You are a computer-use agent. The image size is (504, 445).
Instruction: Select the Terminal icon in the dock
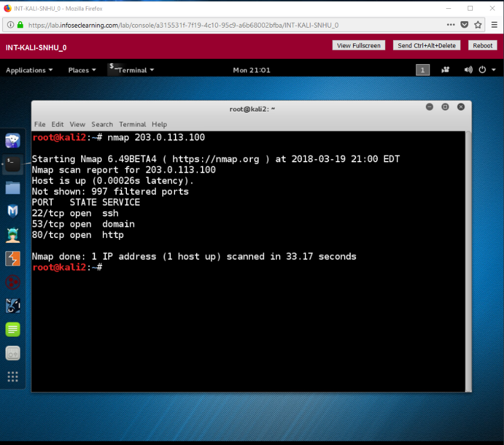(13, 164)
